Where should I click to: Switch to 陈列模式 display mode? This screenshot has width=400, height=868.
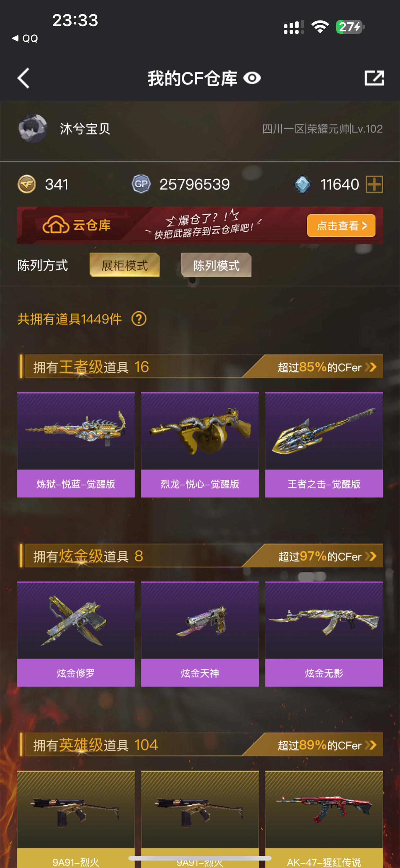click(216, 265)
